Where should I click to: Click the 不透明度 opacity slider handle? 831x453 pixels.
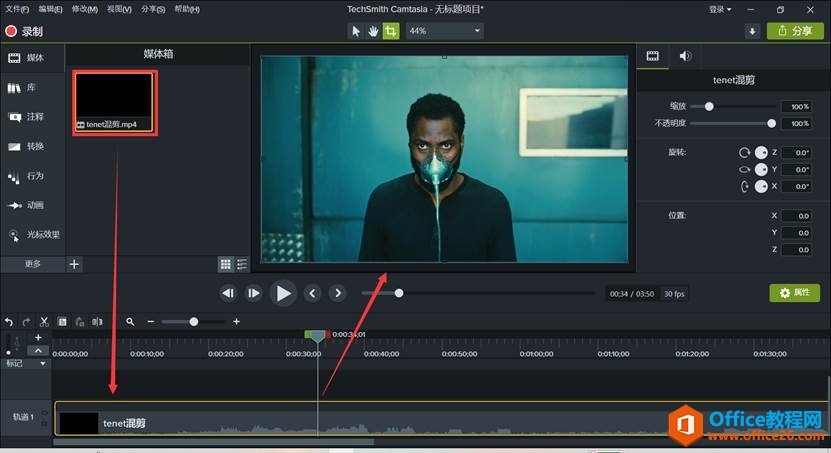771,124
